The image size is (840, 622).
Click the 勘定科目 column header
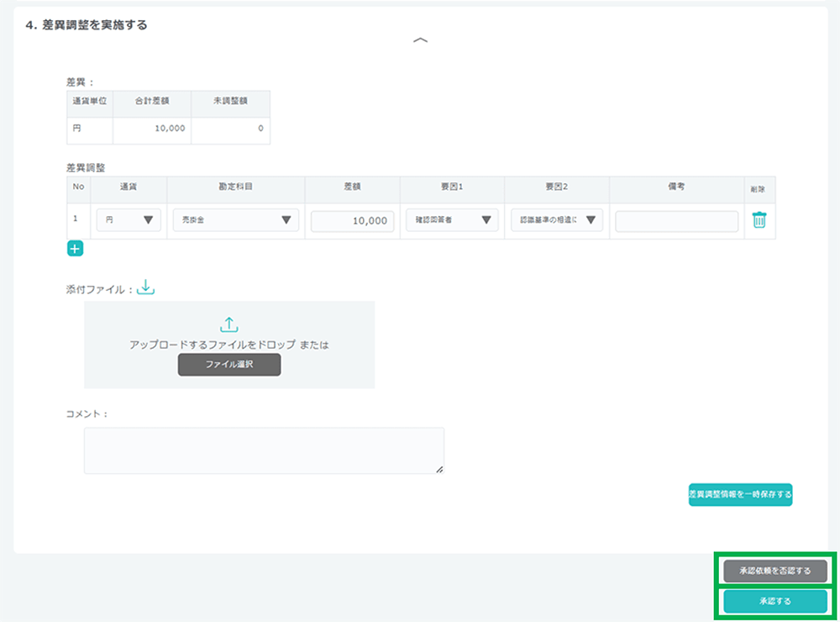coord(234,187)
